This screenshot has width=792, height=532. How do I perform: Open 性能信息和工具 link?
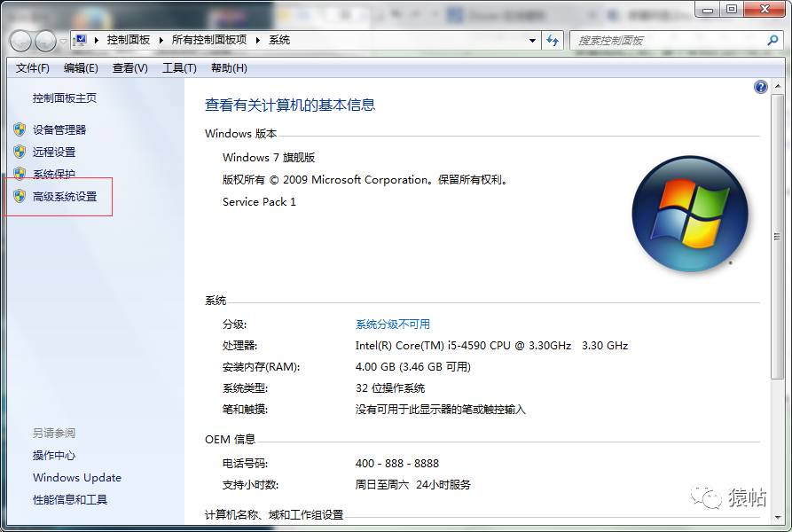[x=70, y=500]
